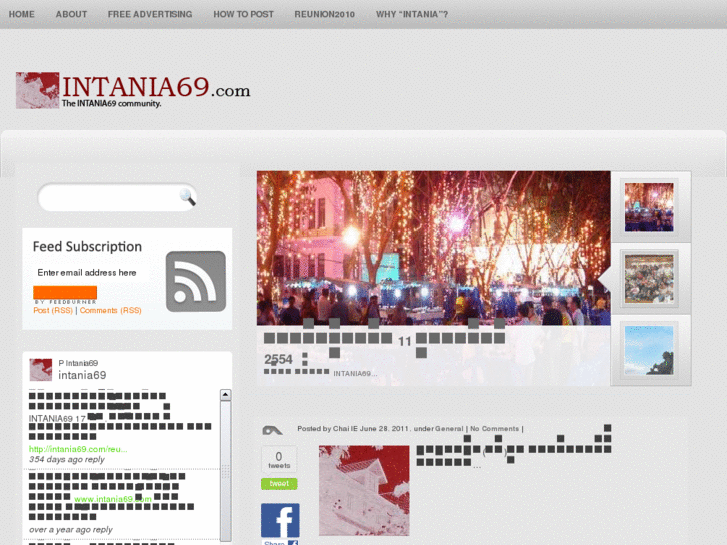Open the No Comments link
The width and height of the screenshot is (727, 545).
(494, 429)
